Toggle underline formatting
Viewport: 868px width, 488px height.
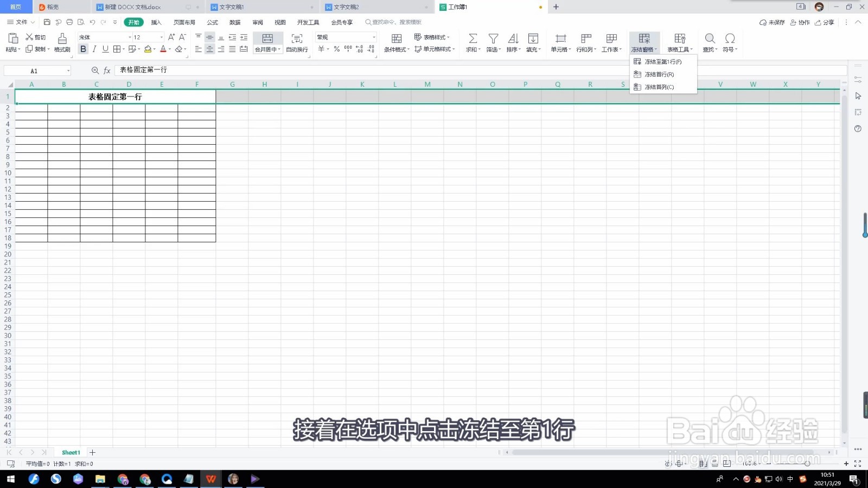[105, 49]
